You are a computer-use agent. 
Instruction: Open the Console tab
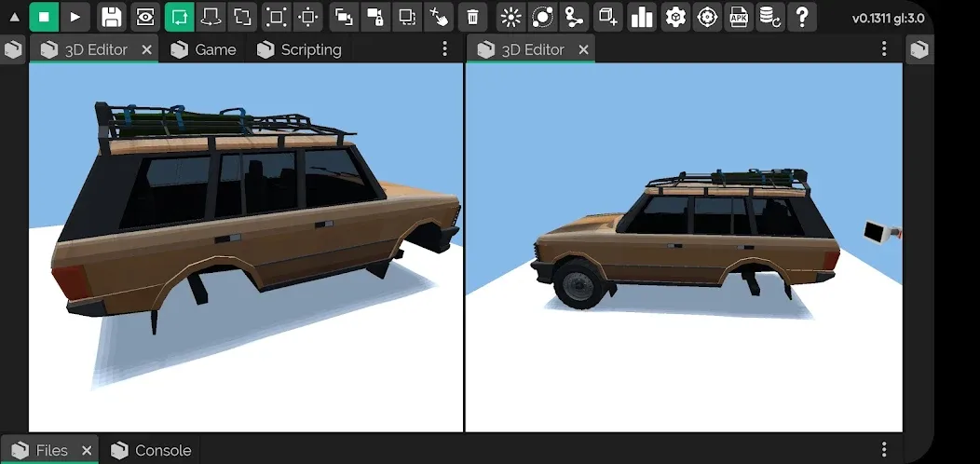[x=151, y=450]
